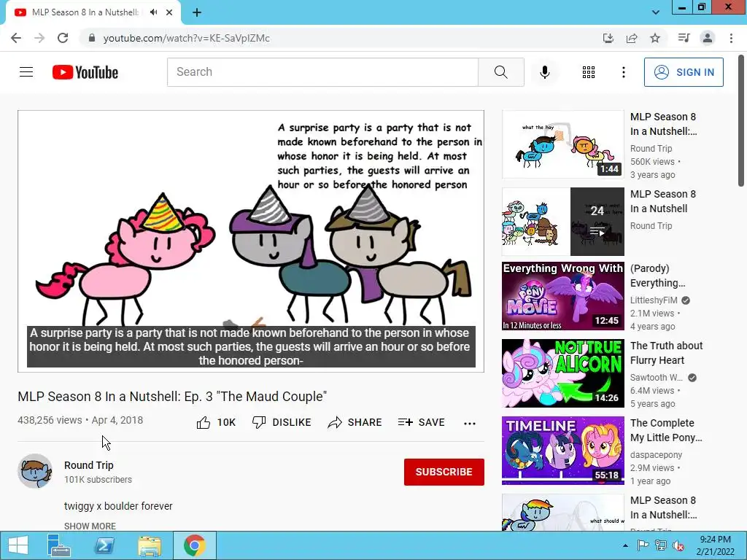Share this page via the browser share icon
The height and width of the screenshot is (560, 747).
[x=632, y=38]
